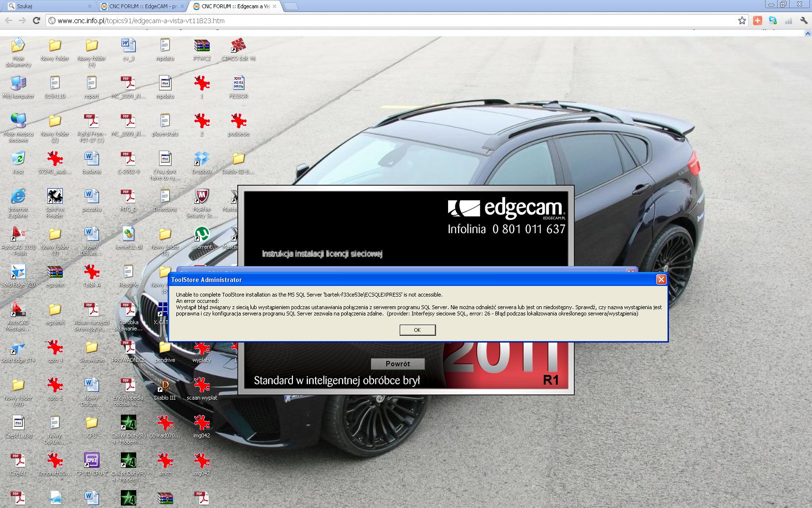Open the Diablo III shortcut
This screenshot has height=508, width=812.
pos(165,389)
